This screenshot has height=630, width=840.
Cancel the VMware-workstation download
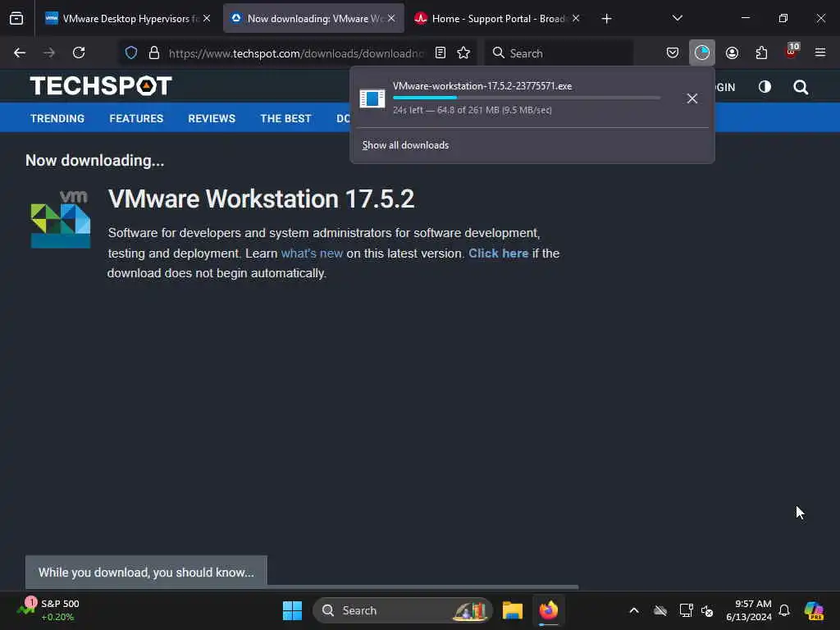(x=692, y=98)
